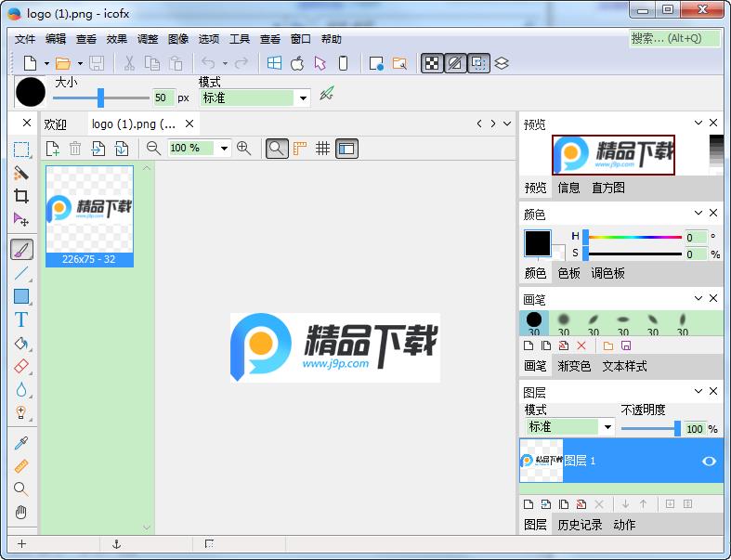
Task: Open the 工具 menu
Action: tap(240, 39)
